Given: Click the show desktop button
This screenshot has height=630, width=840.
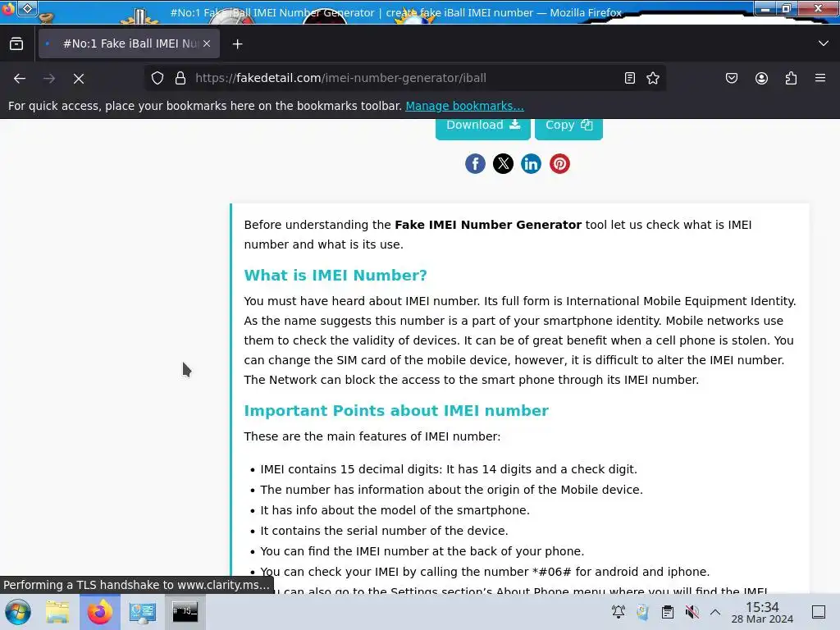Looking at the screenshot, I should (819, 612).
